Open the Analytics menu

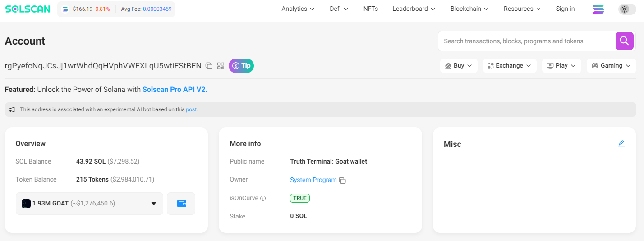tap(298, 9)
